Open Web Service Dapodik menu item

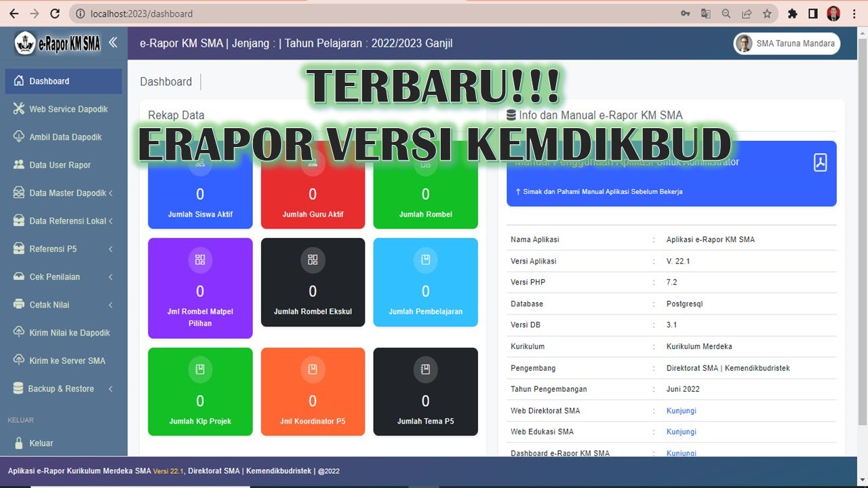point(64,109)
